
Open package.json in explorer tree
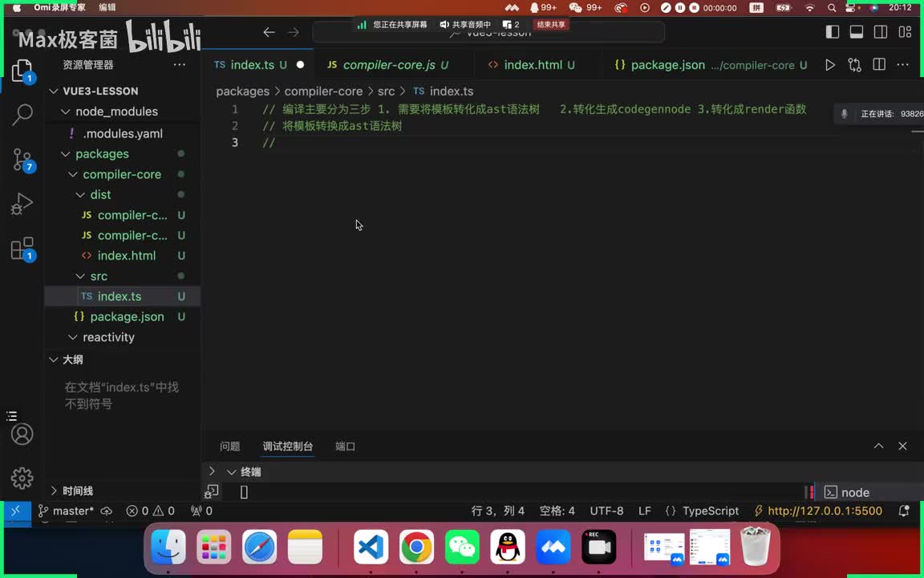pyautogui.click(x=123, y=317)
